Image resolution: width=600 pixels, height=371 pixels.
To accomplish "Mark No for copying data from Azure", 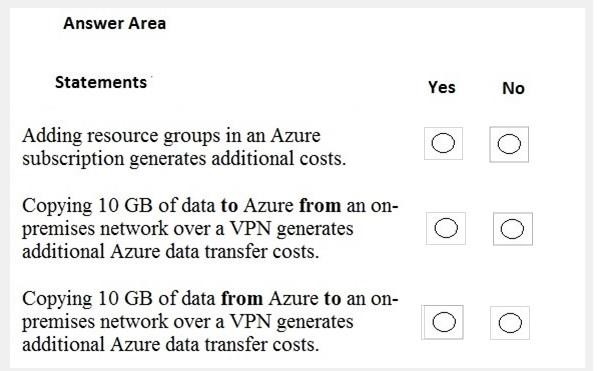I will tap(510, 323).
